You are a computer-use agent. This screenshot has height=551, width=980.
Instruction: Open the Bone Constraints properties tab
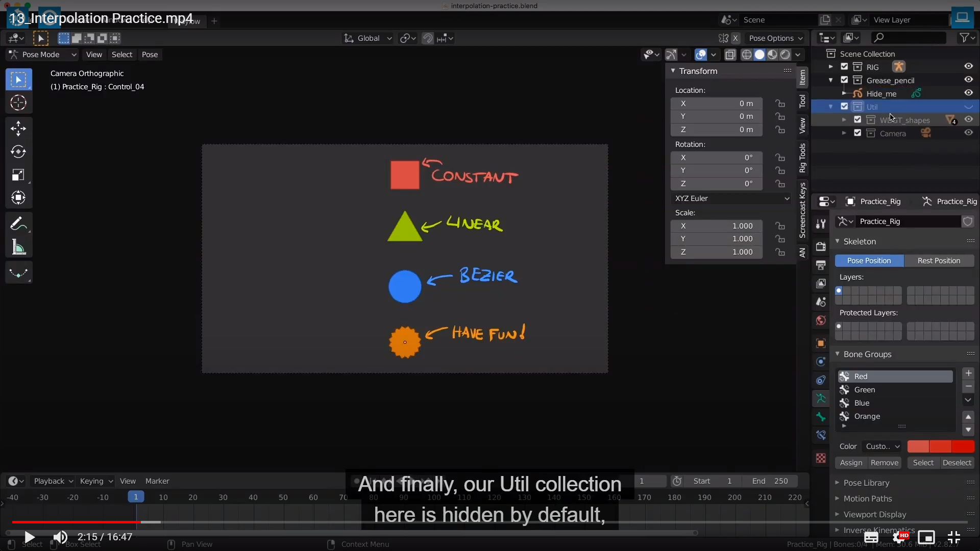(821, 435)
